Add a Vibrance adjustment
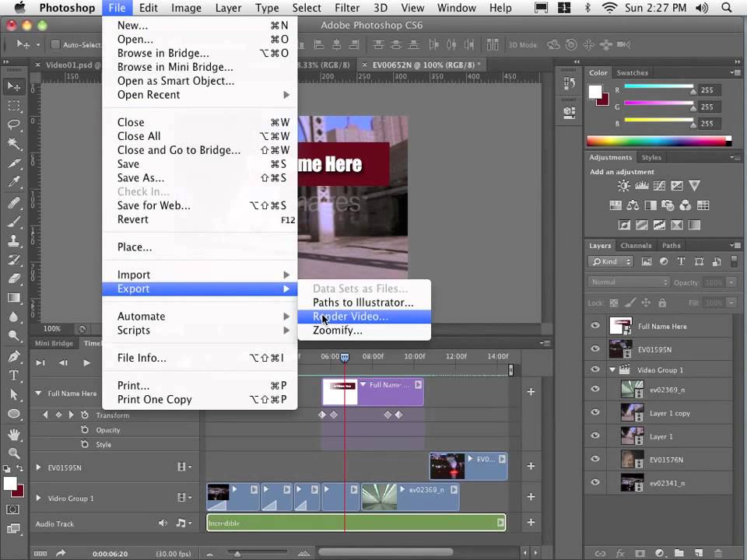This screenshot has width=747, height=560. click(x=695, y=186)
